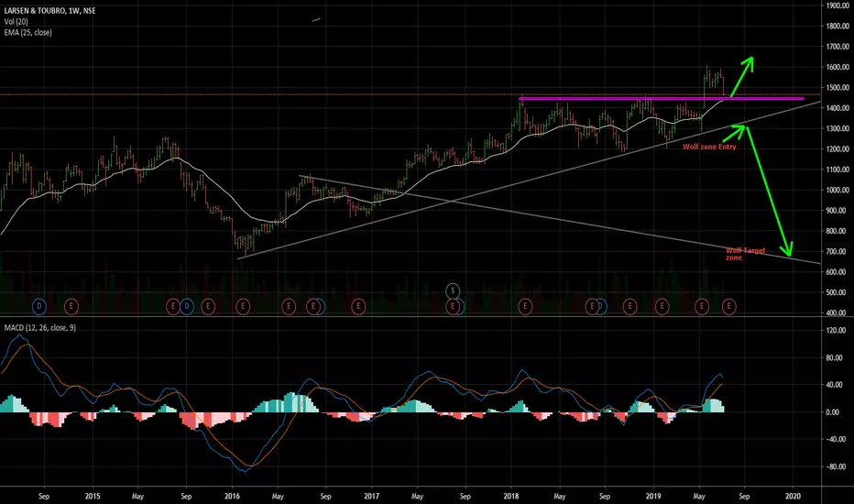Open the E earnings marker at May 2019
The width and height of the screenshot is (854, 504).
coord(702,306)
